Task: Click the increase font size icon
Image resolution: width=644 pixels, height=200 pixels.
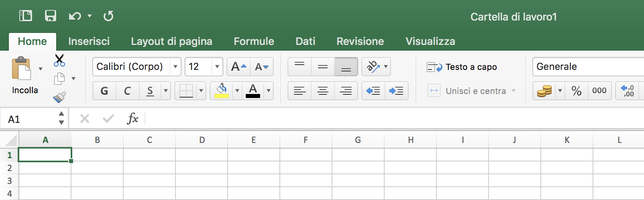Action: coord(238,67)
